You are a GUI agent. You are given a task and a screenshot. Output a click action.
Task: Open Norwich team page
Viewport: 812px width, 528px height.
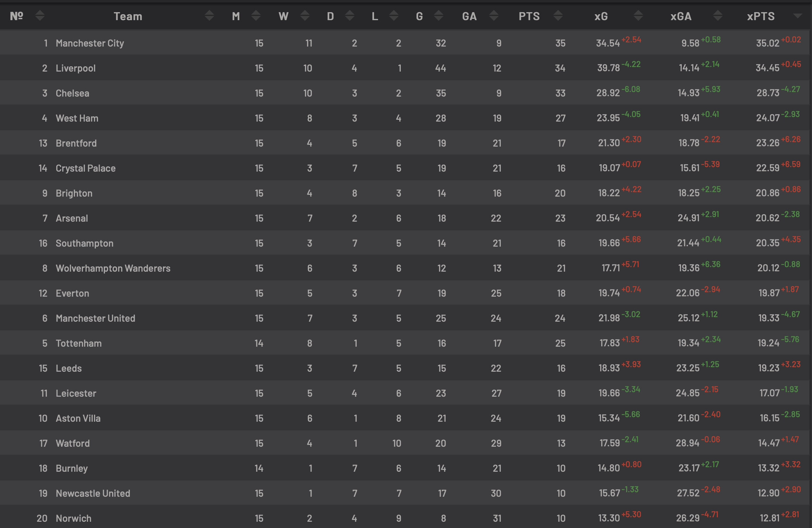pos(73,518)
